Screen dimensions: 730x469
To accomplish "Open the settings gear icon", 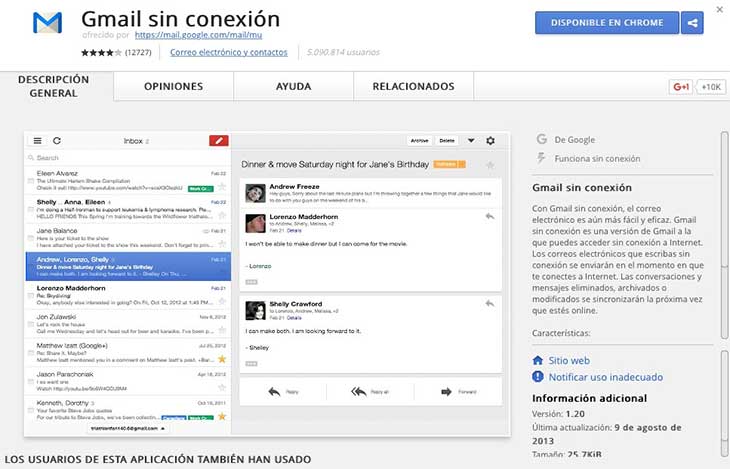I will pyautogui.click(x=490, y=141).
